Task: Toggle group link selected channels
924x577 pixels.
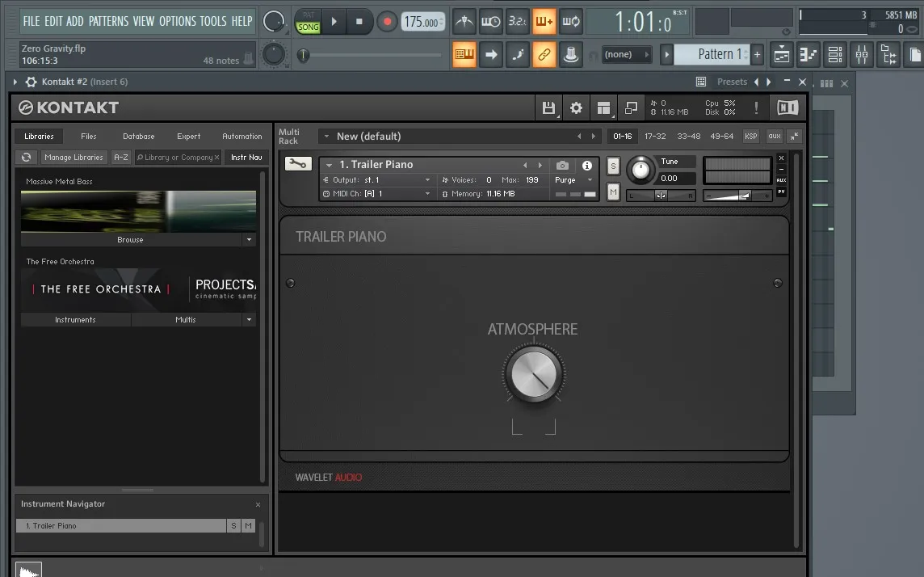Action: pyautogui.click(x=544, y=54)
